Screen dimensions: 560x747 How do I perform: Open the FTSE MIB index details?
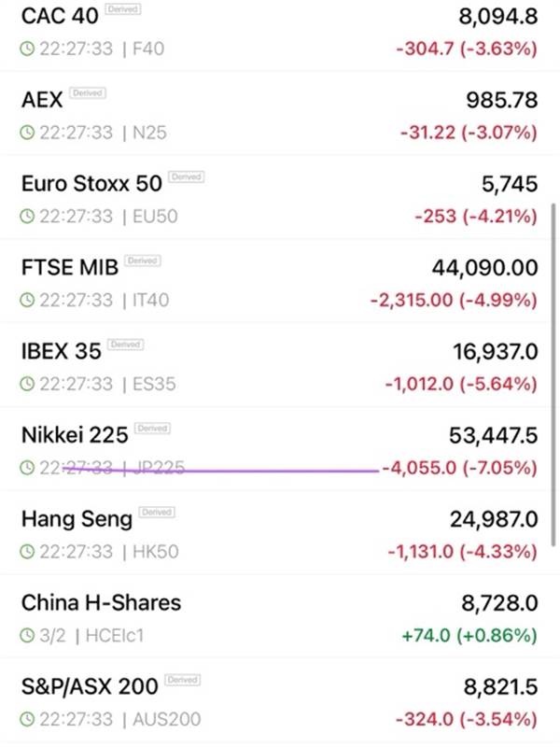coord(70,267)
